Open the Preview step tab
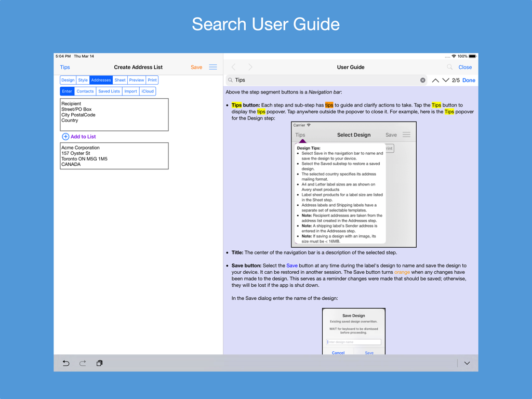532x399 pixels. coord(136,79)
